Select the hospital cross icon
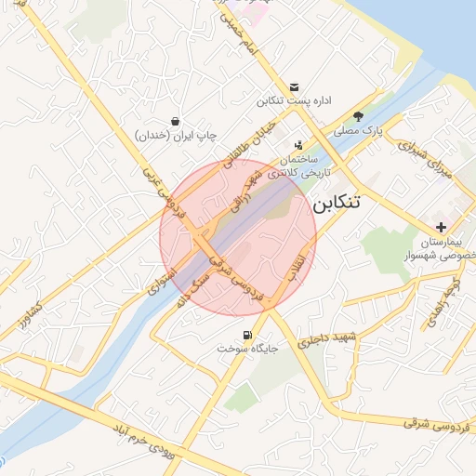476x476 pixels. [441, 227]
